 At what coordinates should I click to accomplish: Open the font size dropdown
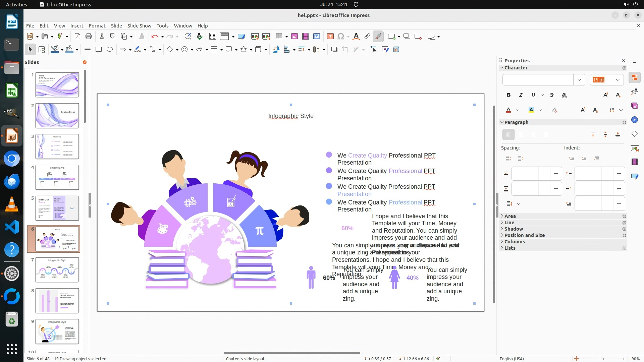pos(618,80)
